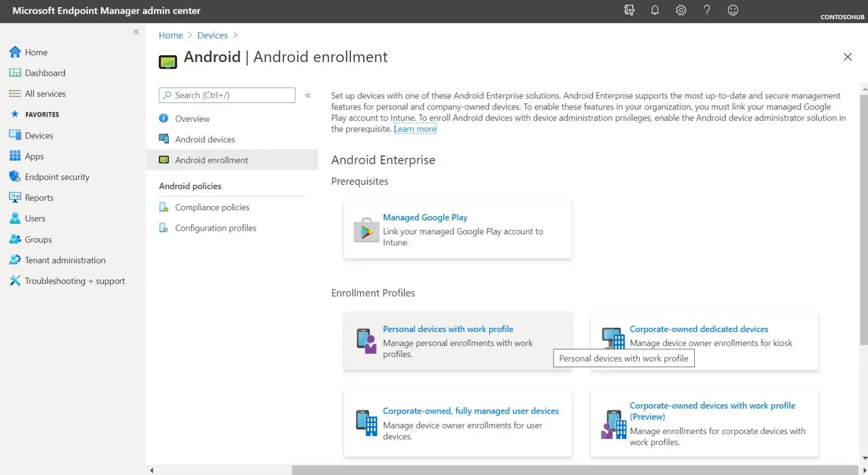This screenshot has width=868, height=475.
Task: Click the Android icon next to the page title
Action: [168, 61]
